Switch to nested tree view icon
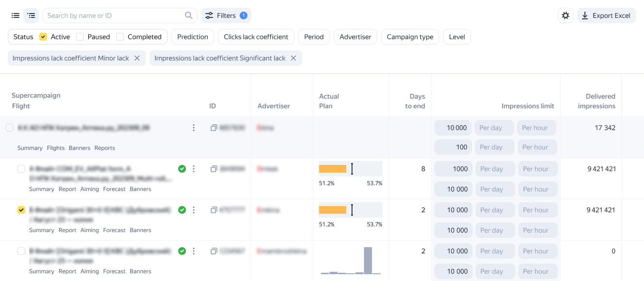This screenshot has width=644, height=281. tap(31, 15)
